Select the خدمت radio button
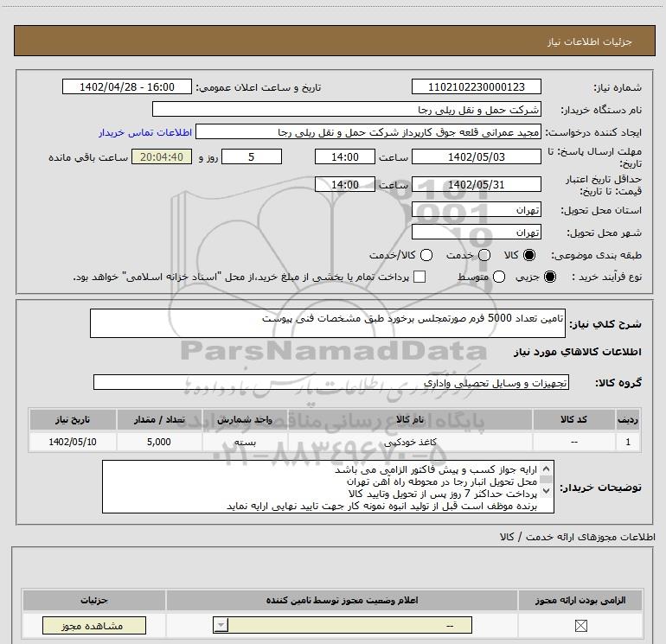 484,255
